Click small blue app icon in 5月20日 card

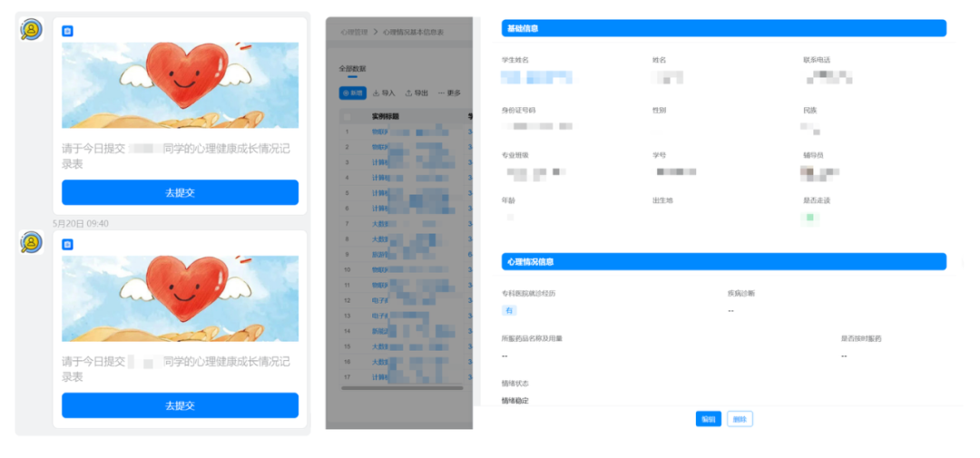point(67,244)
